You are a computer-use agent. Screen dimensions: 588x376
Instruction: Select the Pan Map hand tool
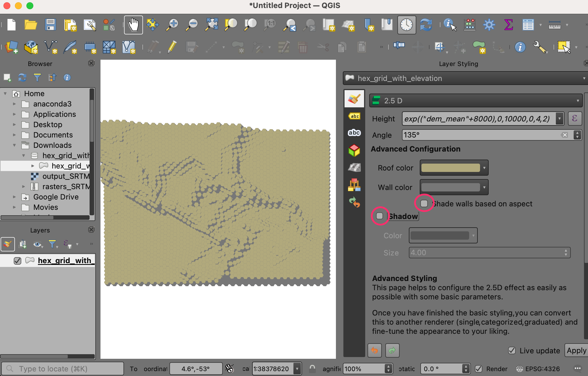pyautogui.click(x=133, y=25)
